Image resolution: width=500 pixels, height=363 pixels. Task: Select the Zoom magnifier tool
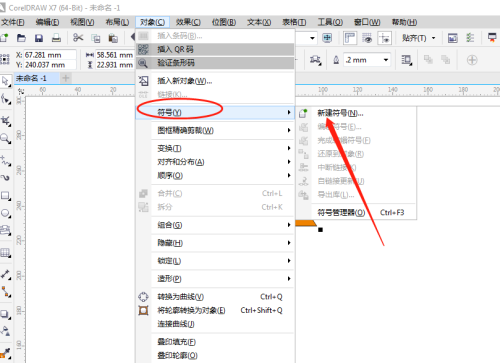6,138
